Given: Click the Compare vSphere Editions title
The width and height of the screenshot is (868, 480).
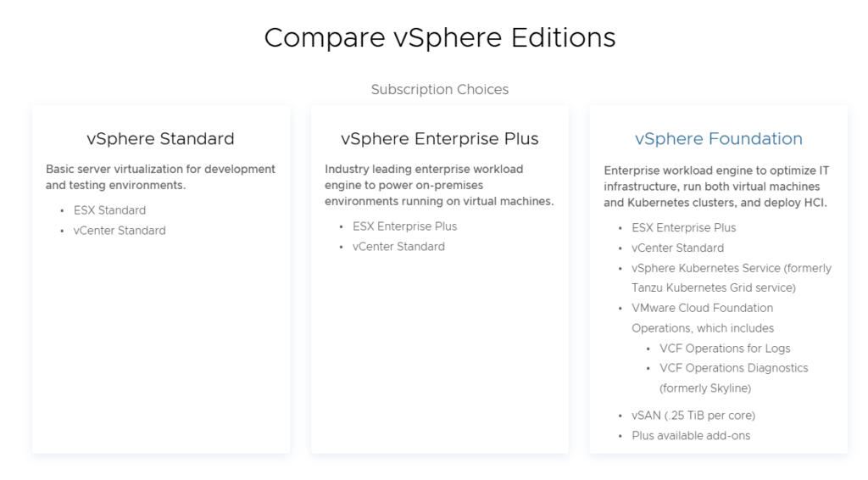Looking at the screenshot, I should [440, 37].
